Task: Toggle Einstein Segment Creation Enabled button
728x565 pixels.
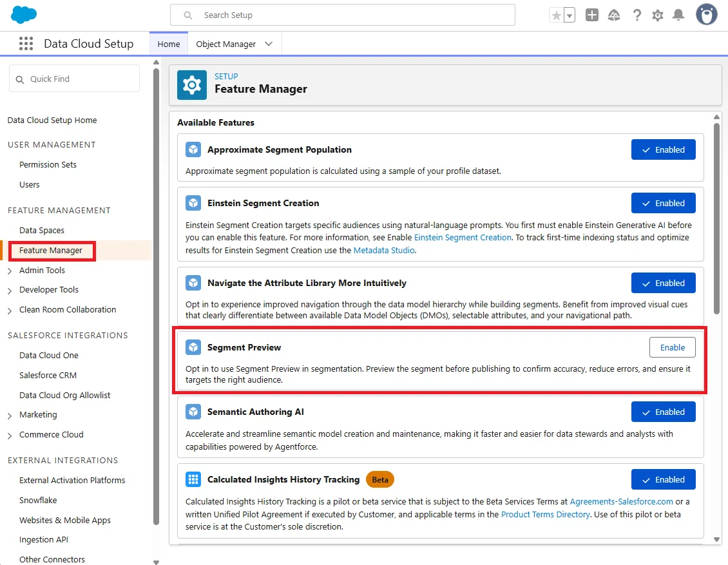Action: tap(663, 203)
